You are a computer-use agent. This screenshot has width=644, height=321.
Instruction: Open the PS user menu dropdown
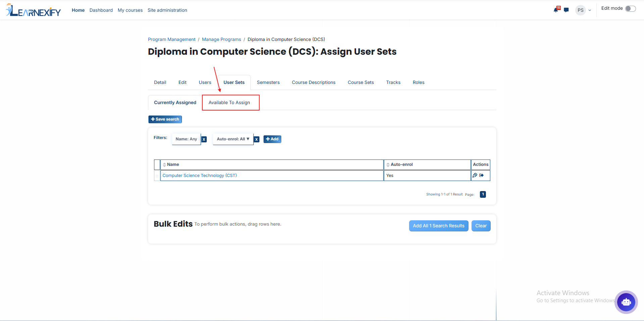(584, 10)
